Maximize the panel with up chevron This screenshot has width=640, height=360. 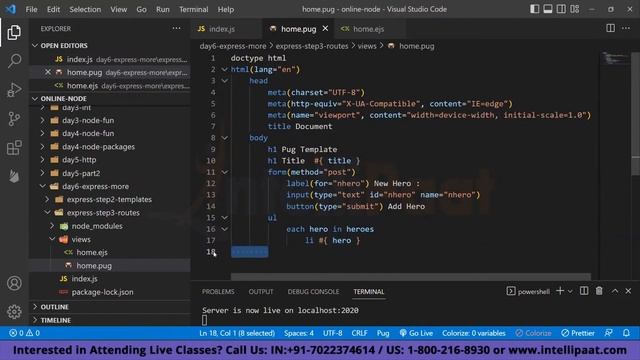coord(615,291)
